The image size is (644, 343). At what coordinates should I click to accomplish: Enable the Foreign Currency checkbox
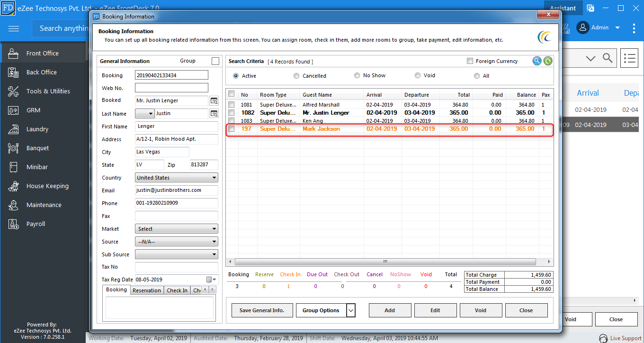470,61
